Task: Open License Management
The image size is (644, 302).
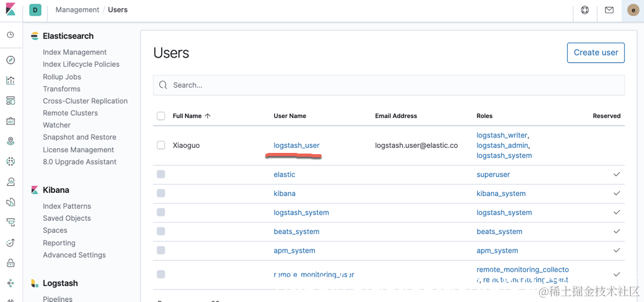Action: [79, 150]
